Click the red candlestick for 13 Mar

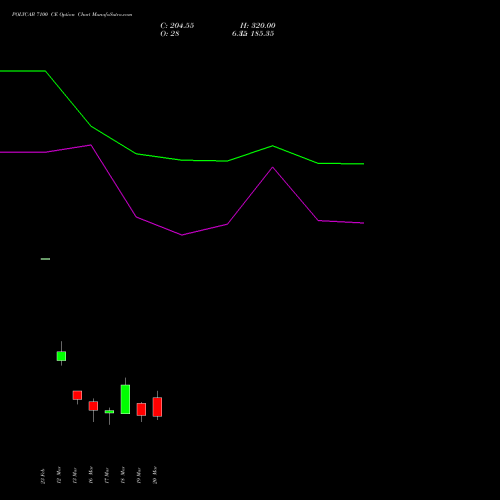[77, 395]
